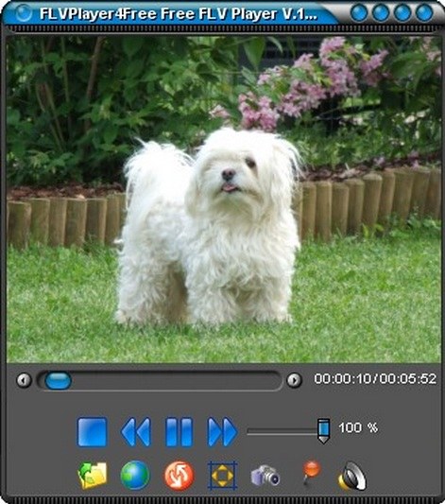This screenshot has height=504, width=445.
Task: Click the Stop playback button
Action: tap(93, 432)
